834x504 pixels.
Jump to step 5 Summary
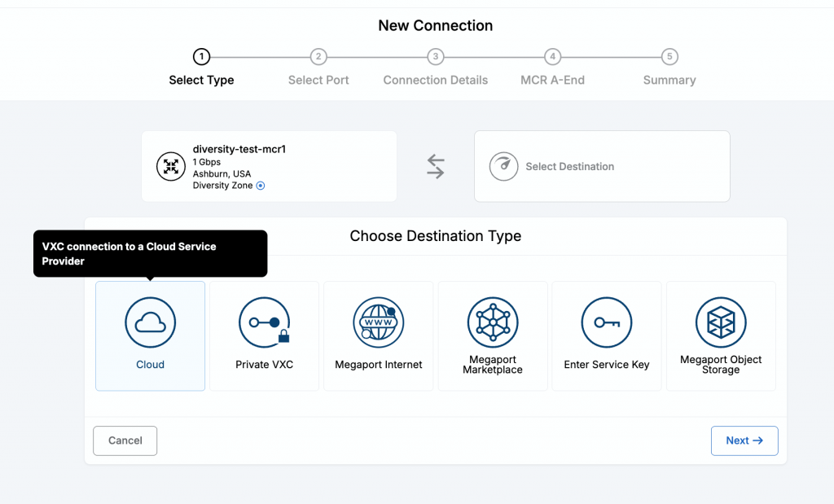[669, 56]
